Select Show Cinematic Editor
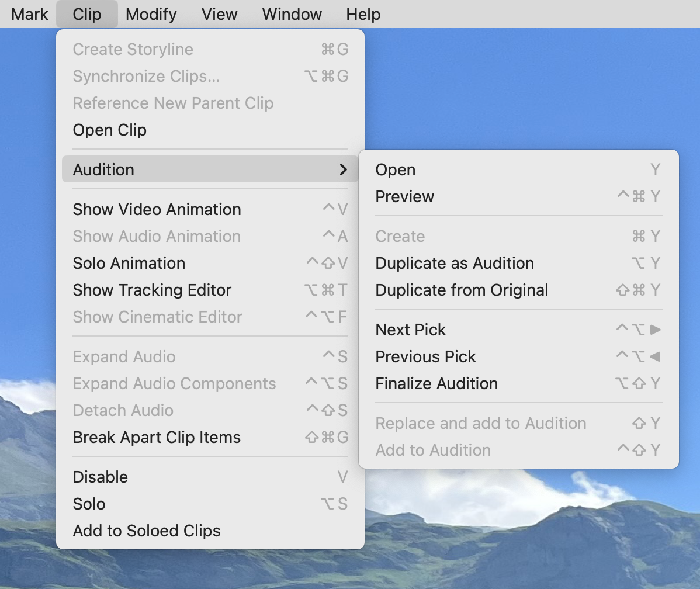The height and width of the screenshot is (589, 700). click(x=210, y=317)
